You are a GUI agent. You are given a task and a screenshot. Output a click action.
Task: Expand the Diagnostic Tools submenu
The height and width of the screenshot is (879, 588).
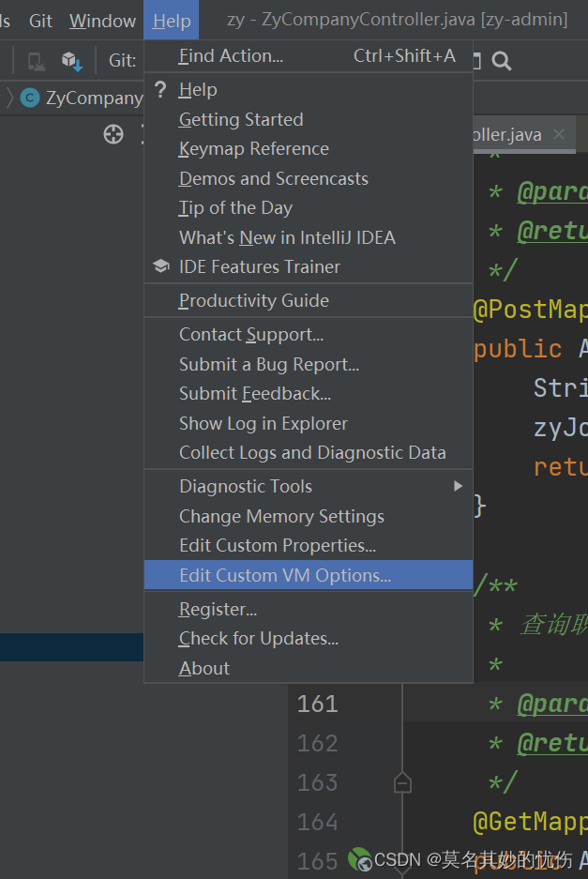pyautogui.click(x=309, y=487)
